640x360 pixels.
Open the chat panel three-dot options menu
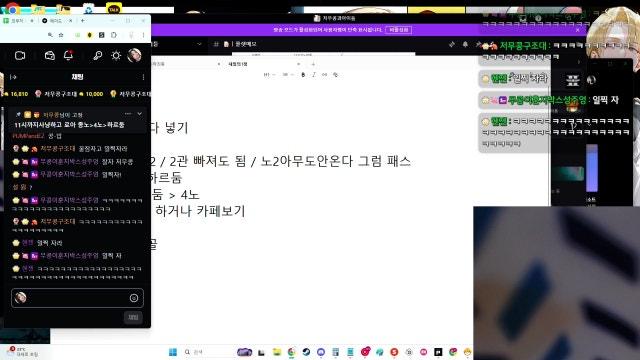point(143,77)
